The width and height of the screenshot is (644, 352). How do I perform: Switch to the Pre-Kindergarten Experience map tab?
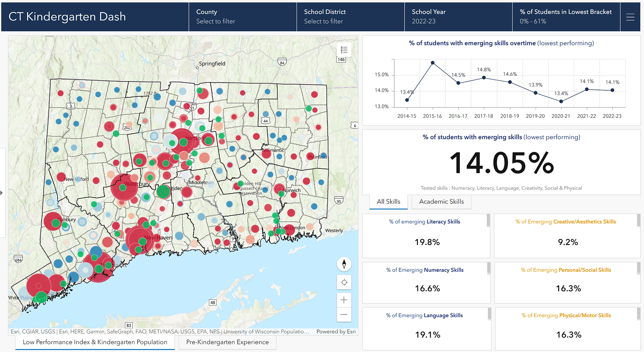[x=227, y=342]
